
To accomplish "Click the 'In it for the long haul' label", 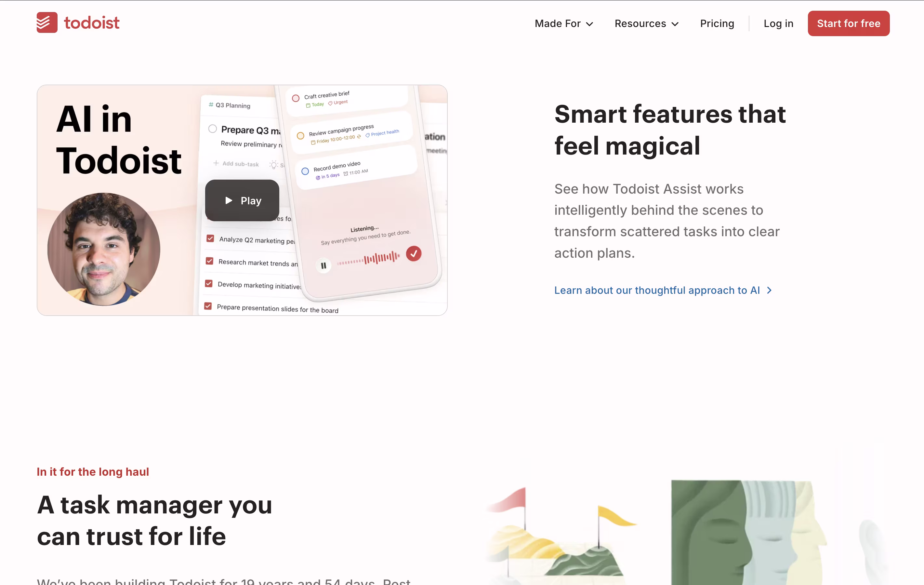I will pos(92,472).
